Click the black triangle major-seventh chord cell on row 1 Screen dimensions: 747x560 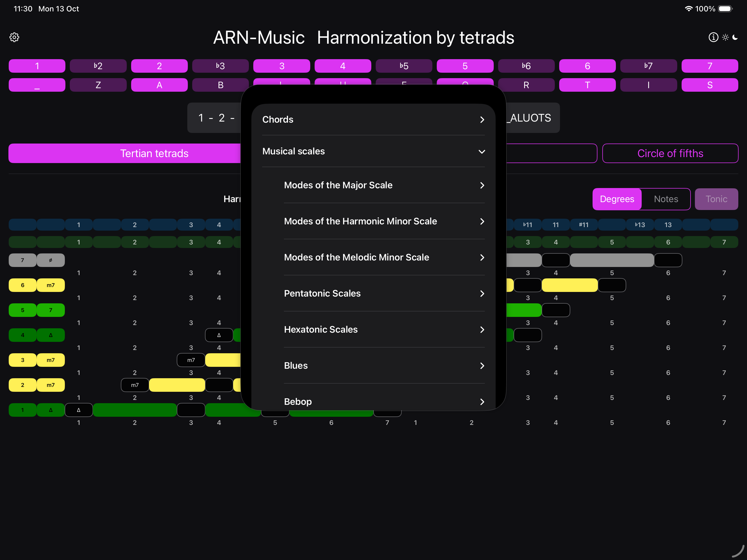coord(79,410)
